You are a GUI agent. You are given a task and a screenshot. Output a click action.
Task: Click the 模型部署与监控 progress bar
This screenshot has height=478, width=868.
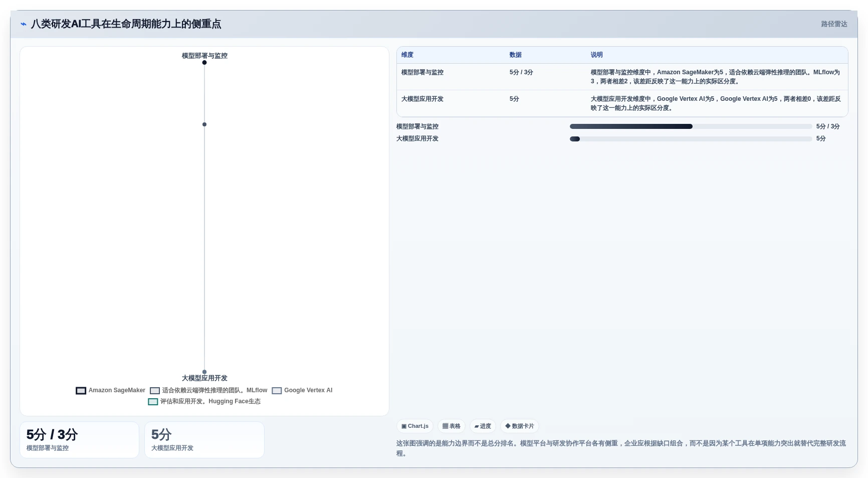click(x=691, y=126)
